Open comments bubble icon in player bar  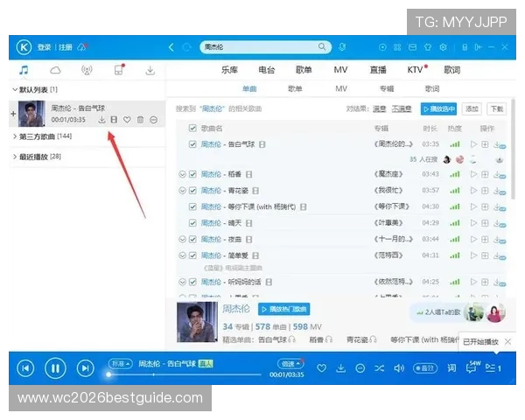click(472, 367)
